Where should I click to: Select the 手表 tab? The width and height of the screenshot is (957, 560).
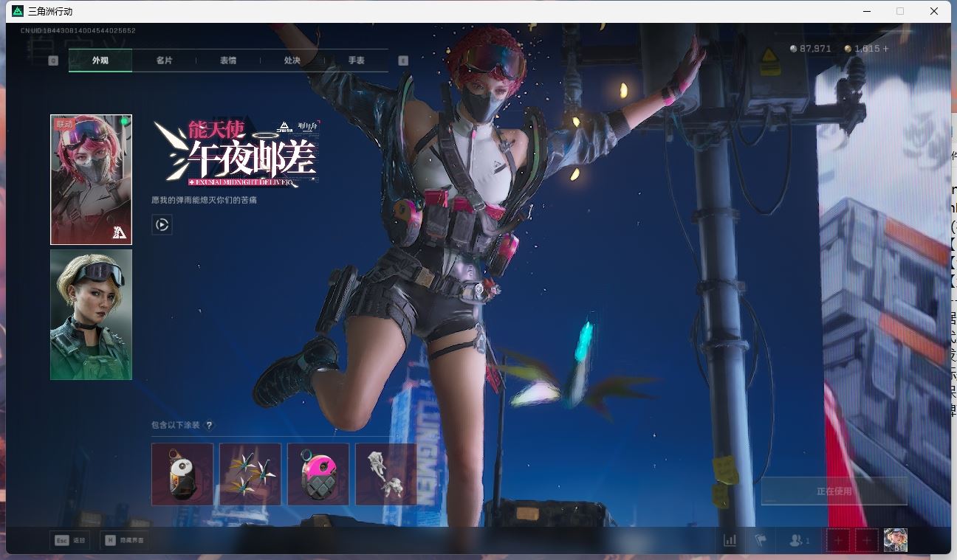click(x=357, y=61)
